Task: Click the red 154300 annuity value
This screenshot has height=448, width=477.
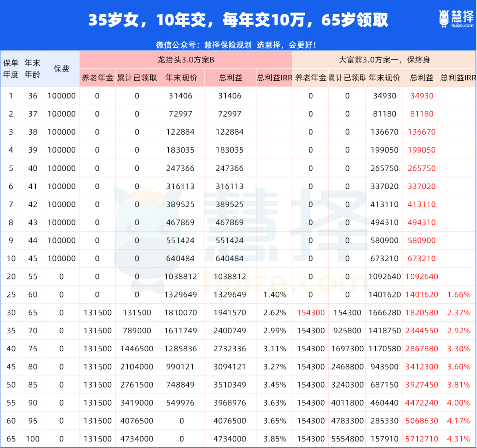Action: pos(310,312)
